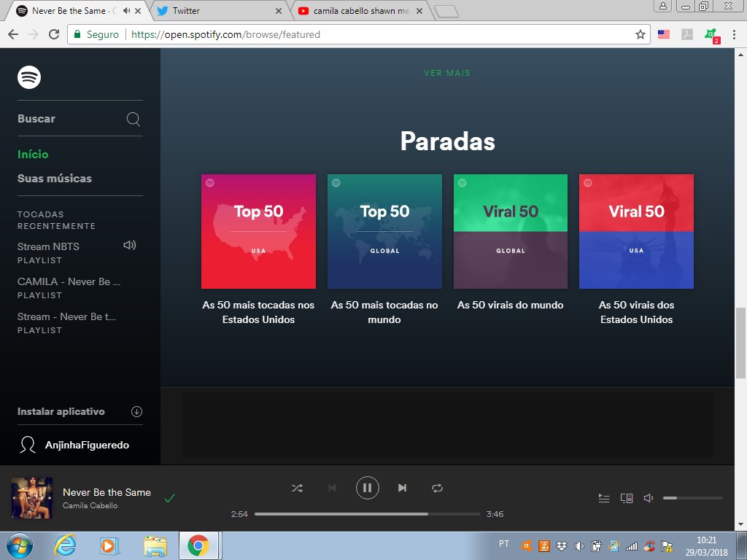Click the Camila Cabello artist name
Screen dimensions: 747x560
90,506
